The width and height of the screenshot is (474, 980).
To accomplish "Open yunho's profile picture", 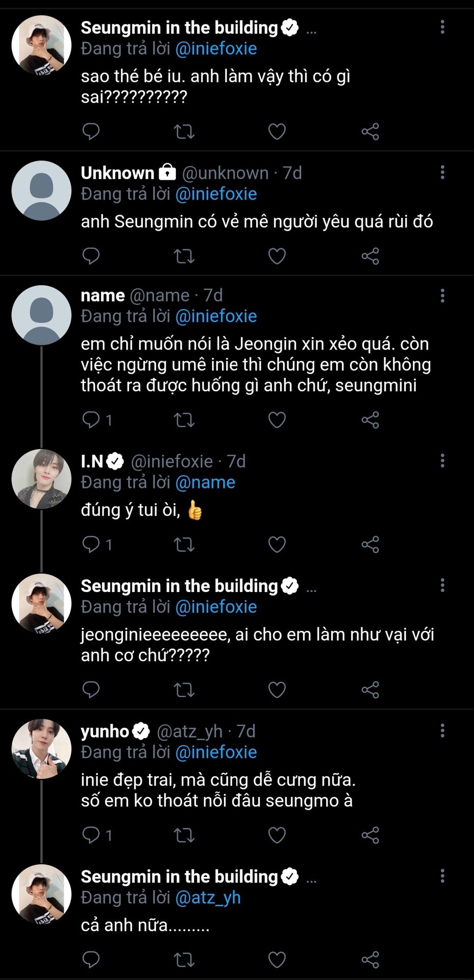I will [41, 749].
